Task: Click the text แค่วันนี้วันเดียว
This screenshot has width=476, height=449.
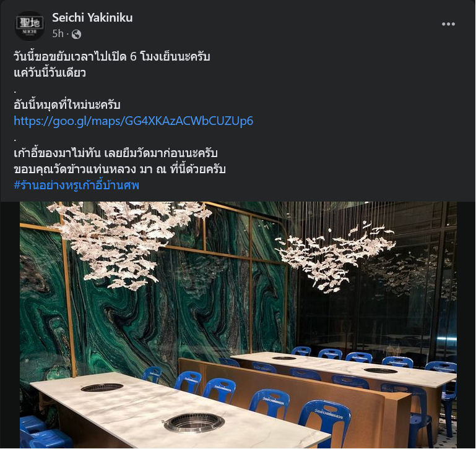Action: coord(50,73)
